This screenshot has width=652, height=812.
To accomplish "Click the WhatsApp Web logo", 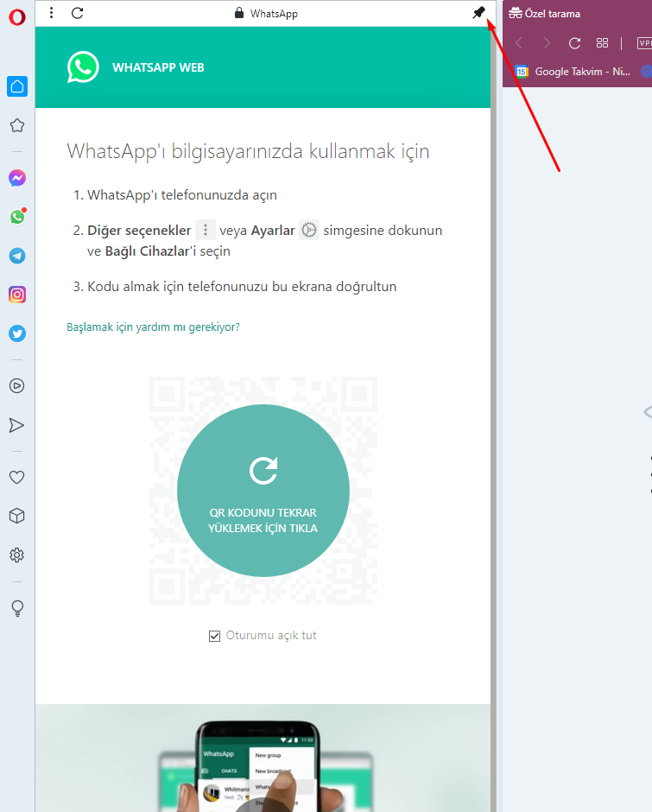I will click(x=83, y=67).
